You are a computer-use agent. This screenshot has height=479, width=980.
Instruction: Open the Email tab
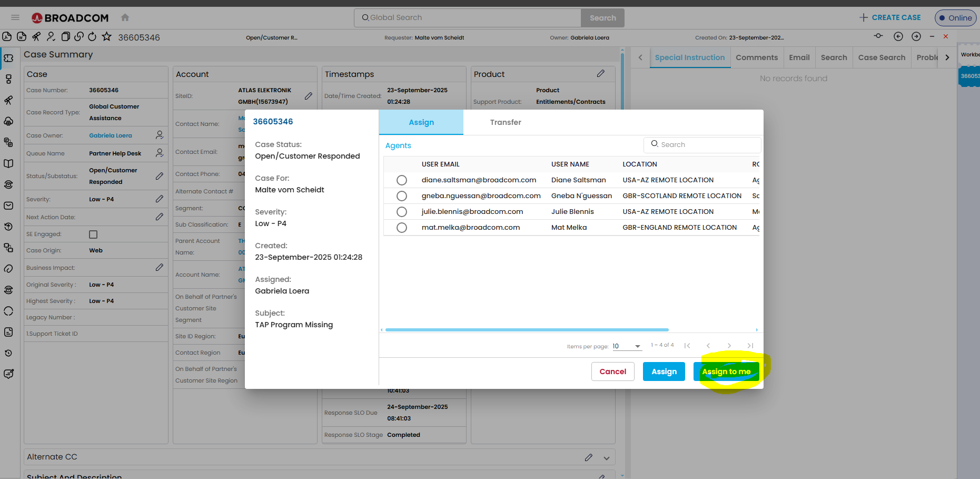click(x=799, y=57)
